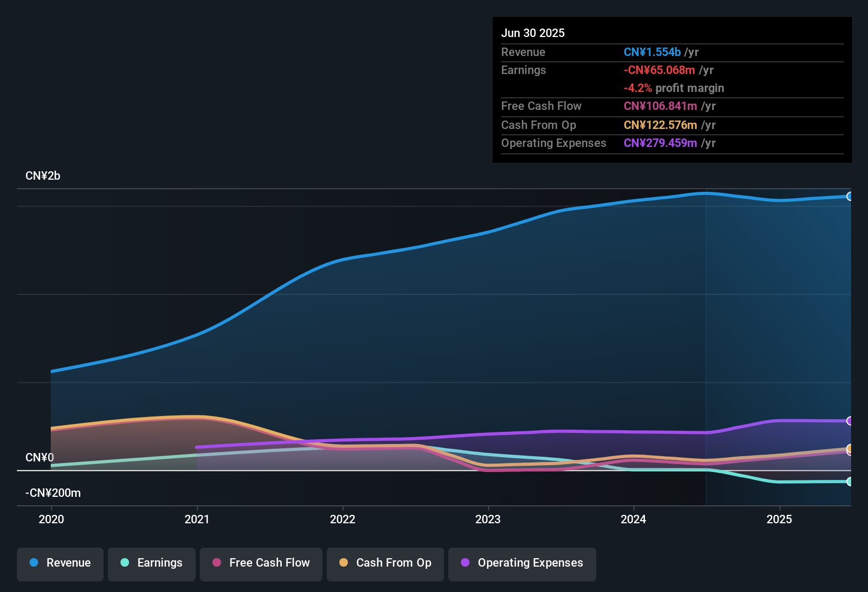868x592 pixels.
Task: Click the Jun 30 2025 tooltip date
Action: (x=533, y=33)
